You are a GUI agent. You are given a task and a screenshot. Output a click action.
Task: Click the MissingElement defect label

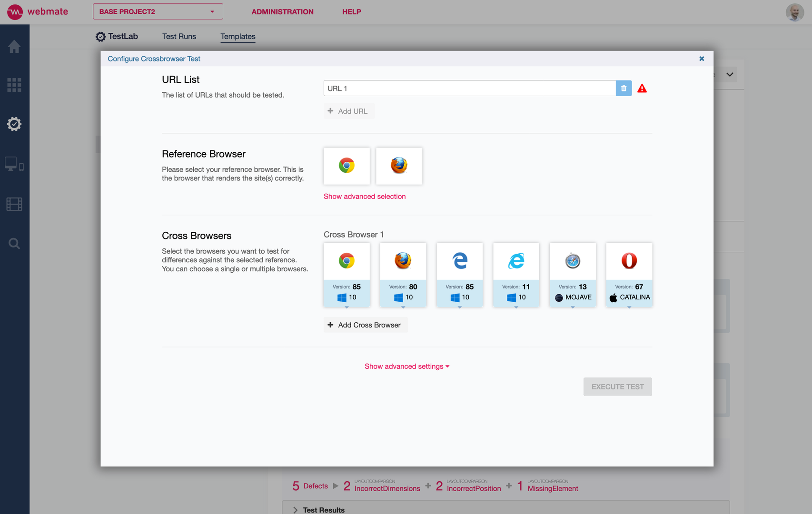[x=553, y=489]
